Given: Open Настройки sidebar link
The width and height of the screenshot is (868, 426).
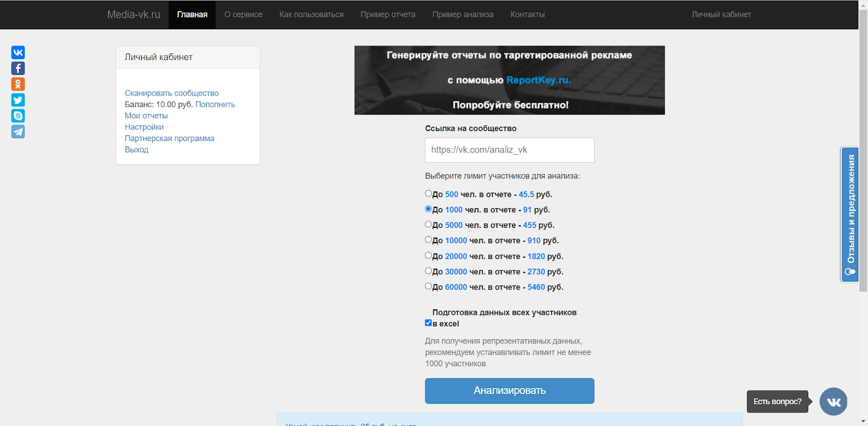Looking at the screenshot, I should [x=144, y=128].
